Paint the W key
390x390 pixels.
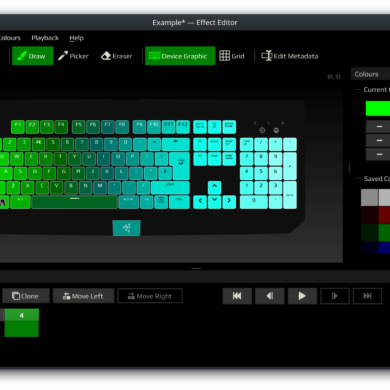tap(17, 159)
